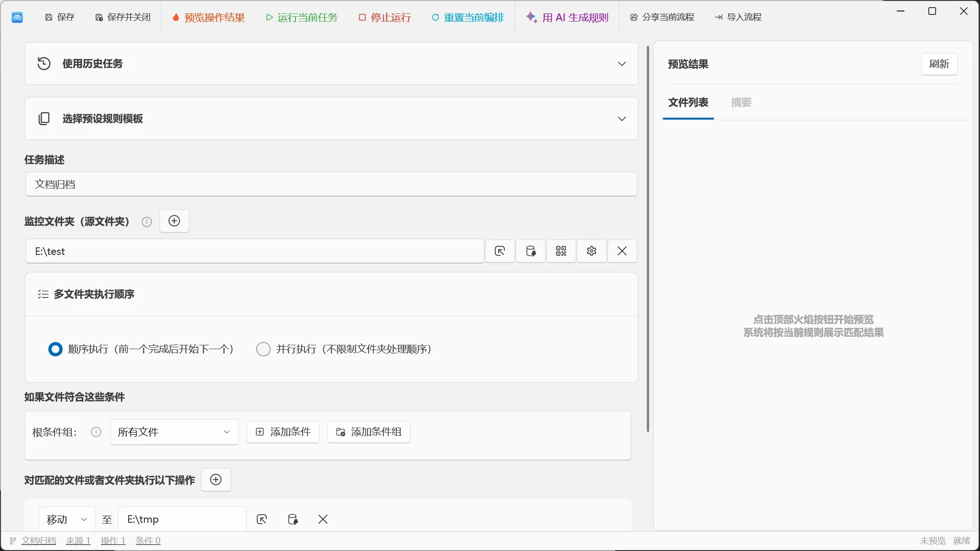The width and height of the screenshot is (980, 551).
Task: Remove the 移动 operation row
Action: tap(323, 519)
